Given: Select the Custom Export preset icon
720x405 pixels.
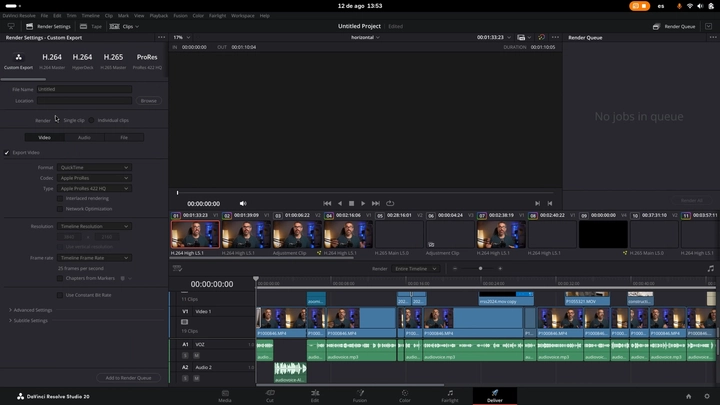Looking at the screenshot, I should point(18,61).
